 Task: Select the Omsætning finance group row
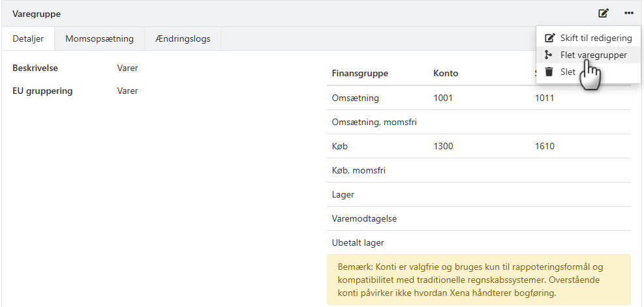(x=355, y=98)
